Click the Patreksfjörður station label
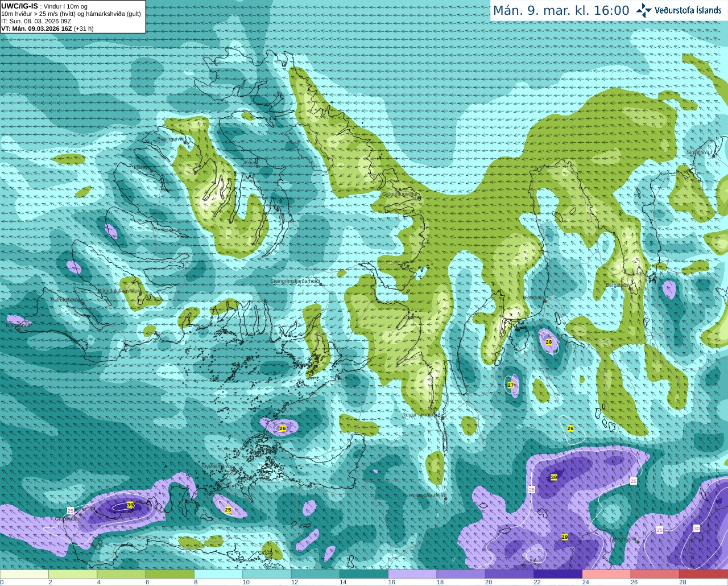The width and height of the screenshot is (728, 586). click(67, 299)
